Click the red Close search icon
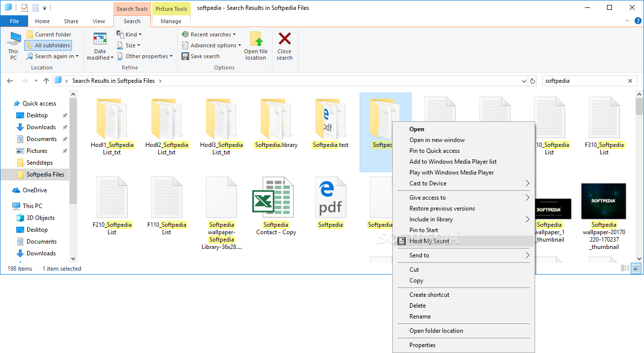The image size is (644, 353). point(284,39)
